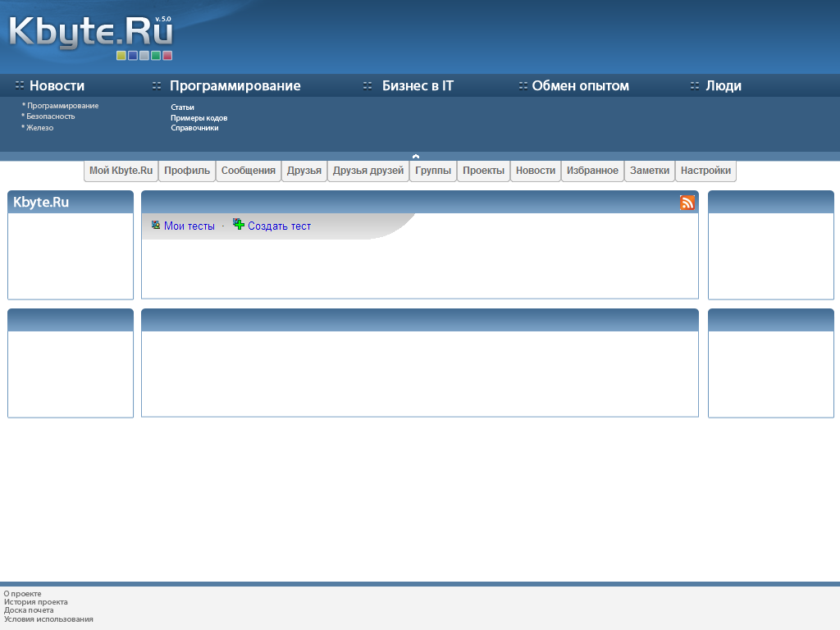
Task: Go to the Мой Kbyte.Ru tab
Action: pyautogui.click(x=121, y=171)
